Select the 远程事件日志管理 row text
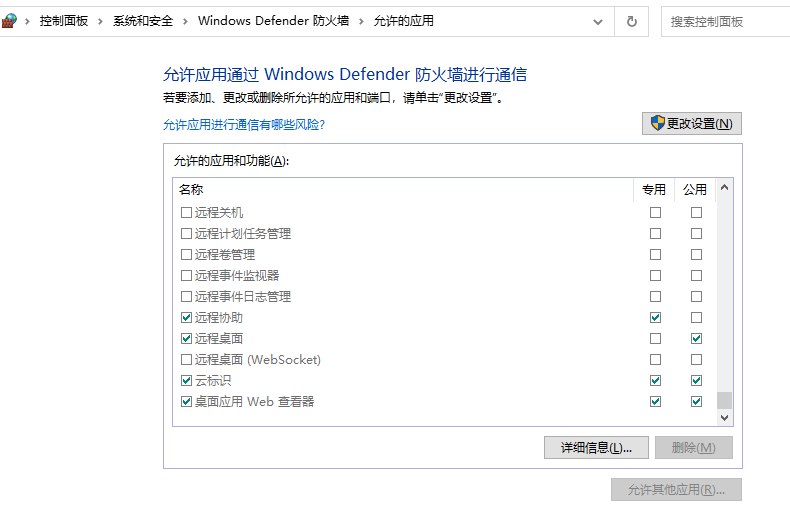Viewport: 790px width, 519px height. click(243, 297)
